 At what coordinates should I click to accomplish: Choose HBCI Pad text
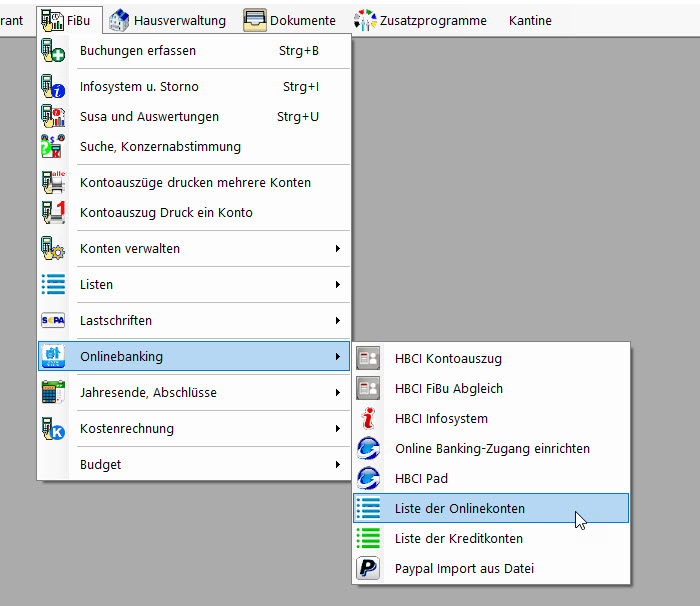[421, 478]
